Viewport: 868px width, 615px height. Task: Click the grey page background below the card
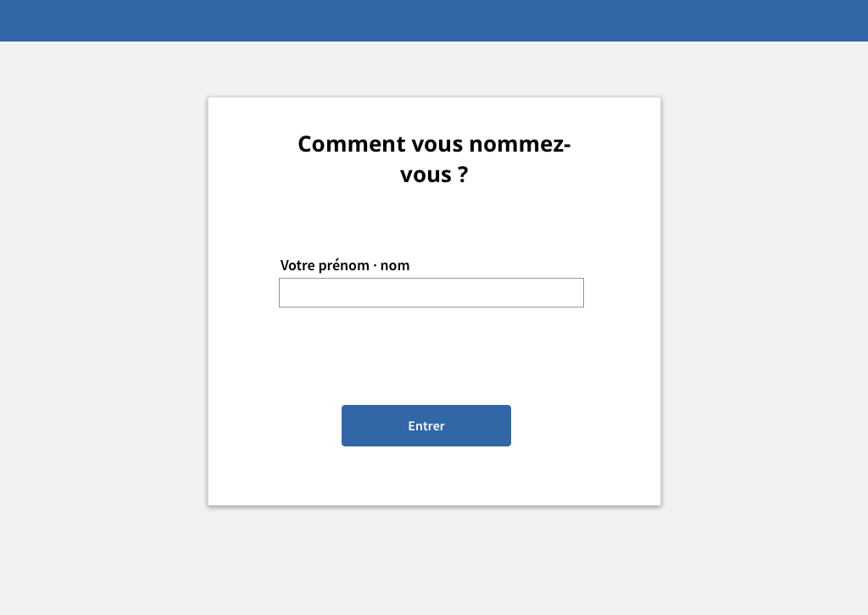(x=434, y=558)
